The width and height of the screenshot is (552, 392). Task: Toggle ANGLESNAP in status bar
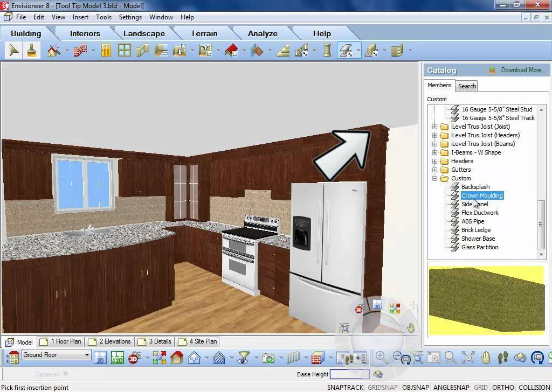(x=451, y=388)
